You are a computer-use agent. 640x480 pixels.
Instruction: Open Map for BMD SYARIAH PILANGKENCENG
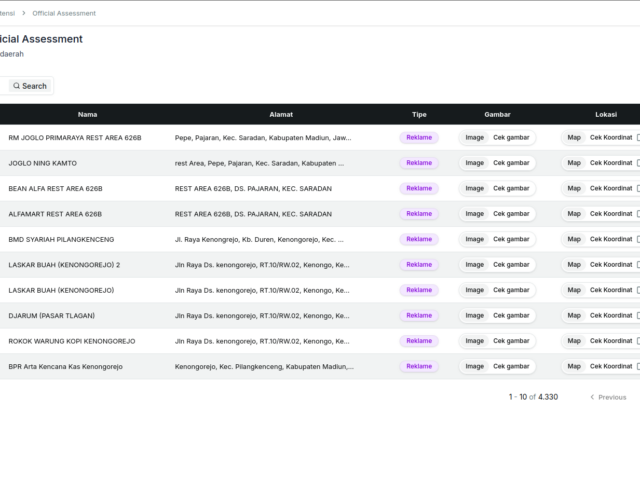[574, 239]
